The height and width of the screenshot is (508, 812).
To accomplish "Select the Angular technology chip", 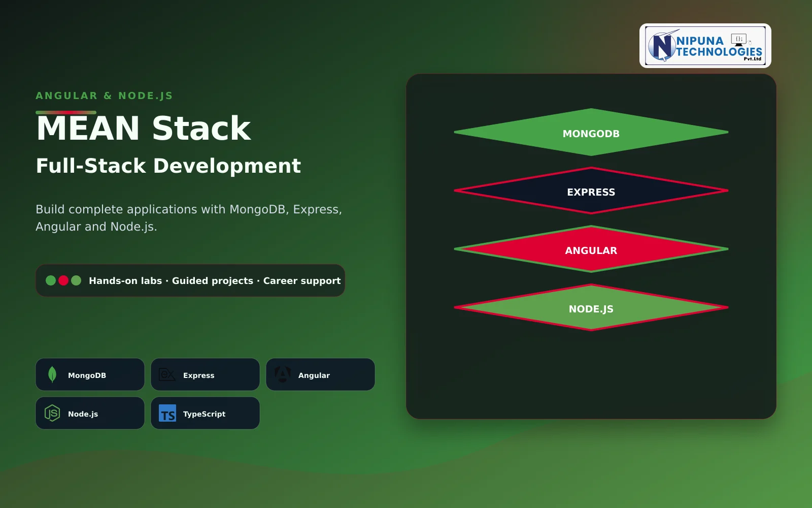I will coord(320,374).
